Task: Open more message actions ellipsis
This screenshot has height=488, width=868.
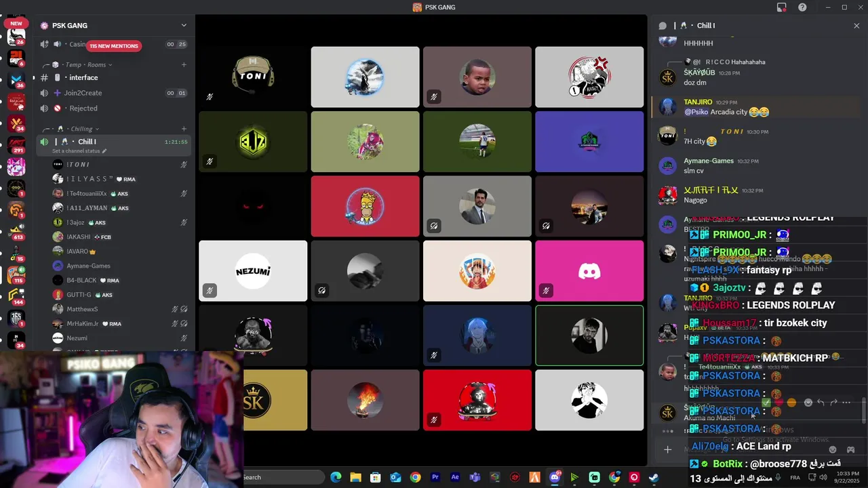Action: pyautogui.click(x=846, y=403)
